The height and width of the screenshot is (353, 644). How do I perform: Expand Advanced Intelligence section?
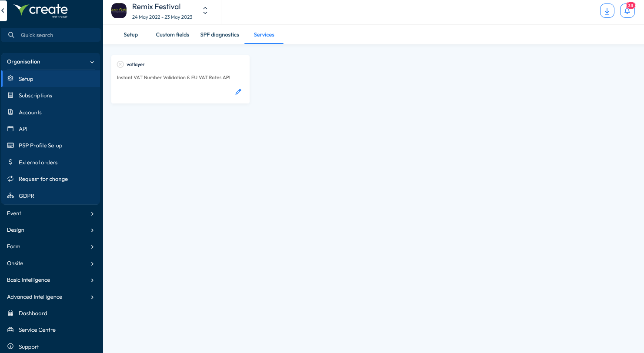[50, 297]
